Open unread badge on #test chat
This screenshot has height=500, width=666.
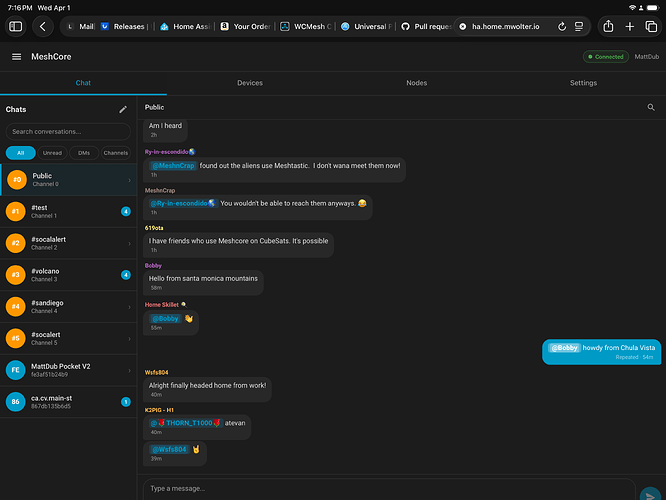(x=126, y=212)
